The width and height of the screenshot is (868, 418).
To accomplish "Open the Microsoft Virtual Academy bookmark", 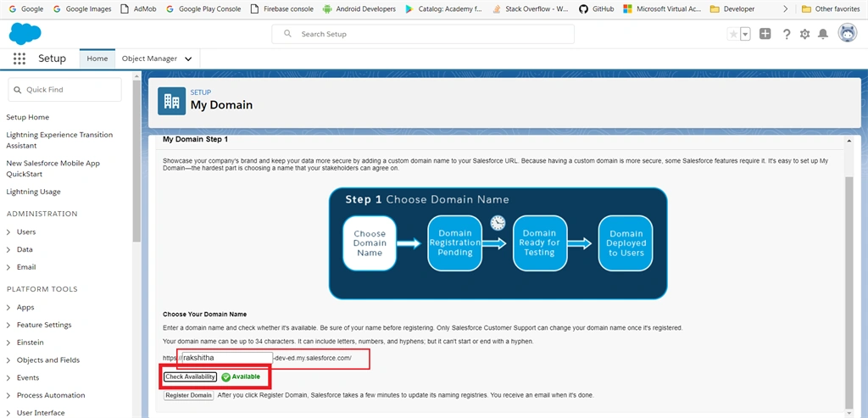I will [x=662, y=8].
